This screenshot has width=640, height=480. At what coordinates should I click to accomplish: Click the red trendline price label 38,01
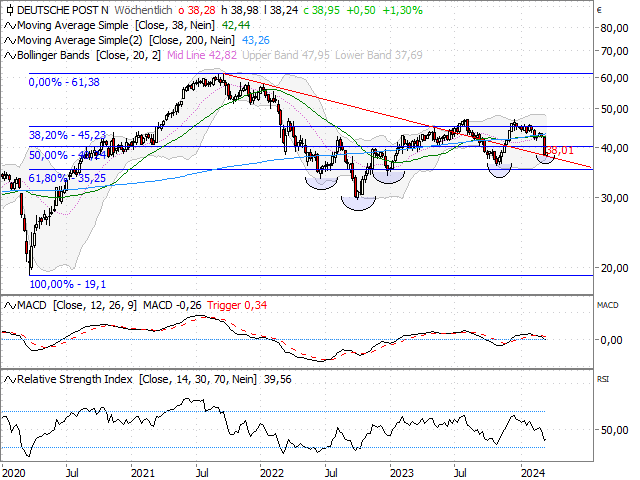point(560,150)
